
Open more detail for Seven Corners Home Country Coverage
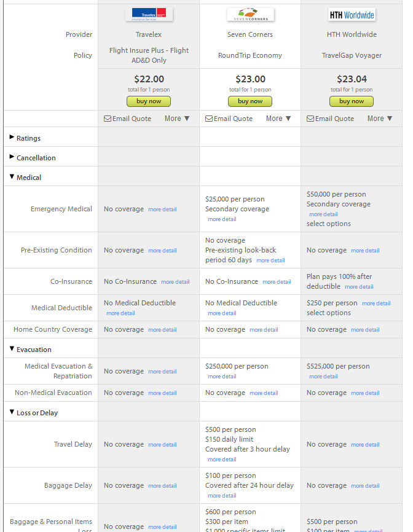point(264,330)
